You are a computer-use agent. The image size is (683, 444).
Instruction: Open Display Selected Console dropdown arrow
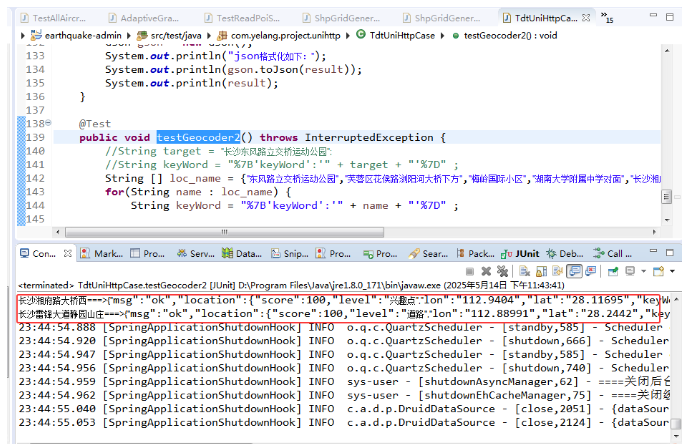click(x=643, y=271)
